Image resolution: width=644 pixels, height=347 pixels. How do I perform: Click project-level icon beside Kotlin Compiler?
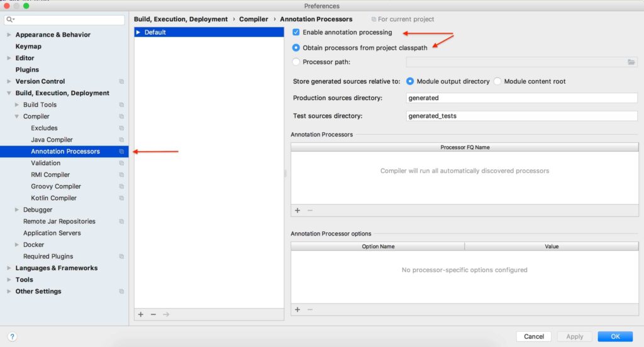coord(121,198)
